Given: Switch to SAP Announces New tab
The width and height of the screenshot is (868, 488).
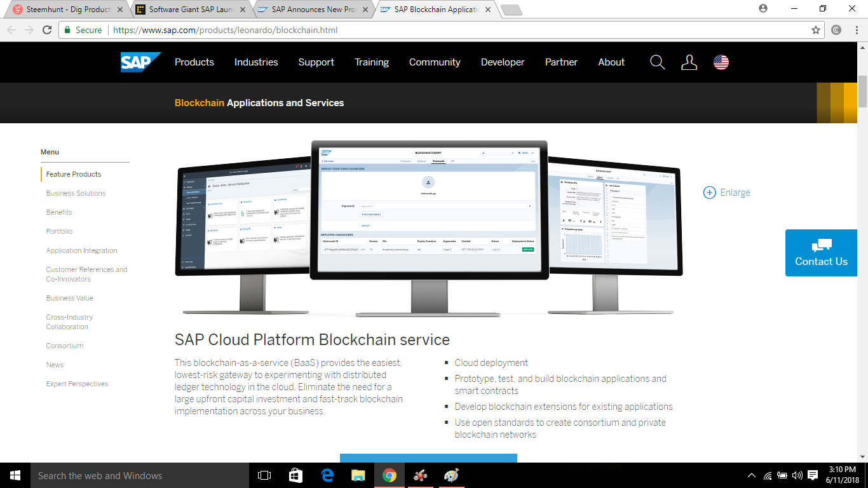Looking at the screenshot, I should (x=313, y=10).
